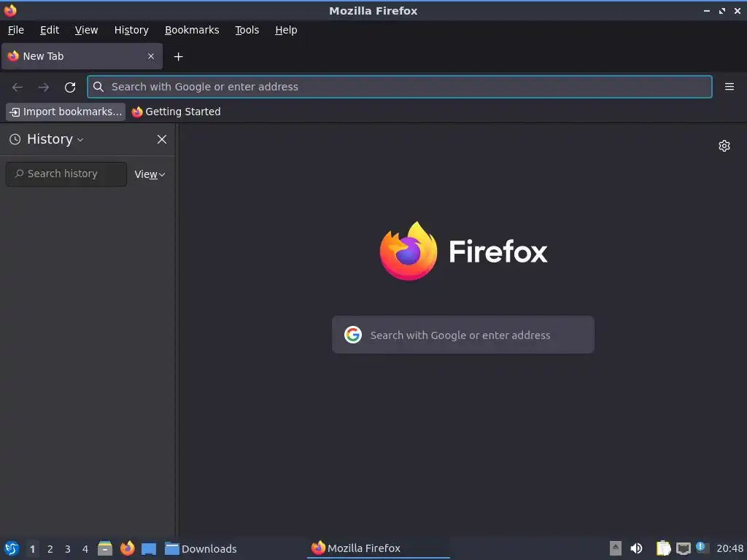Click the Firefox logo on new tab page

tap(409, 251)
